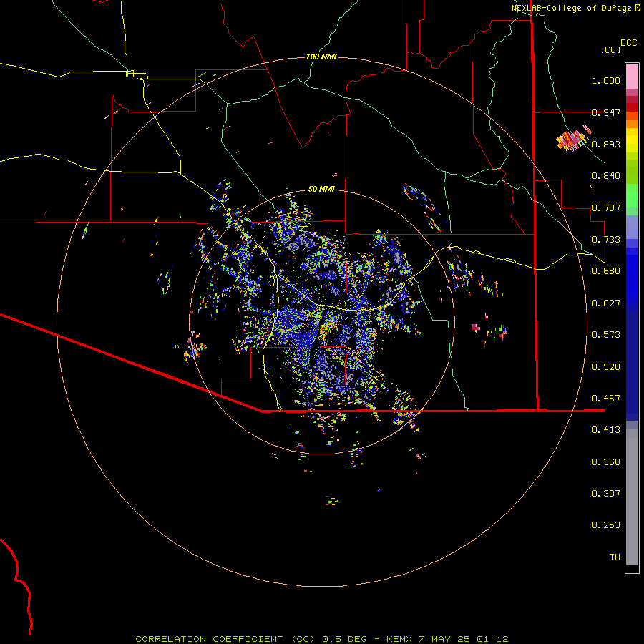Click the [CC] units label

point(610,49)
